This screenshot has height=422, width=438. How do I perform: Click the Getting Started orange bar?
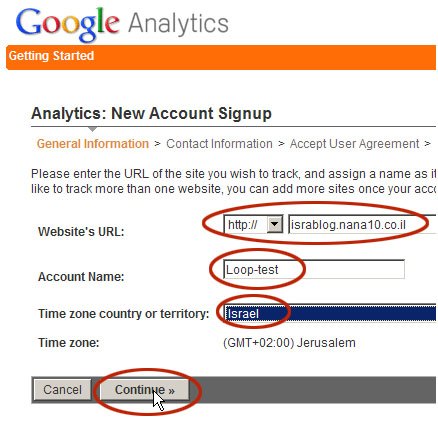tap(221, 57)
